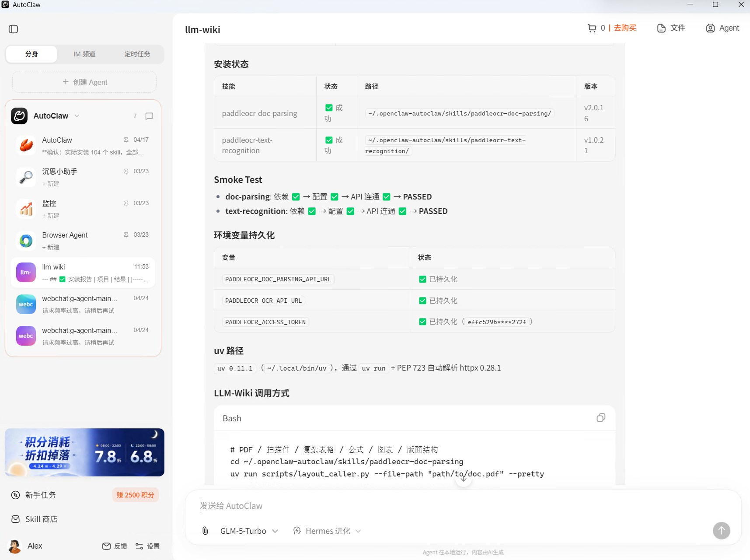
Task: Click uv 0.11.1 version tag
Action: 235,368
